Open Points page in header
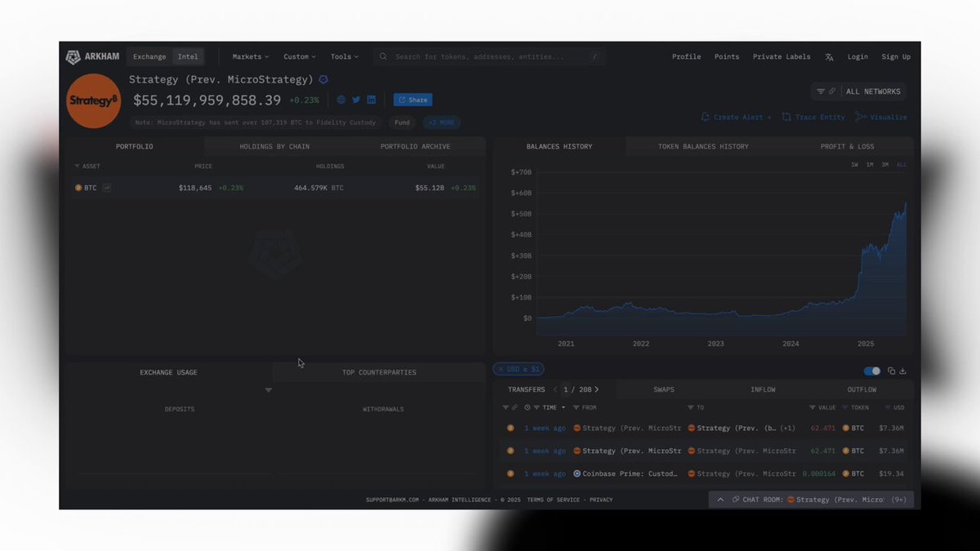 727,57
